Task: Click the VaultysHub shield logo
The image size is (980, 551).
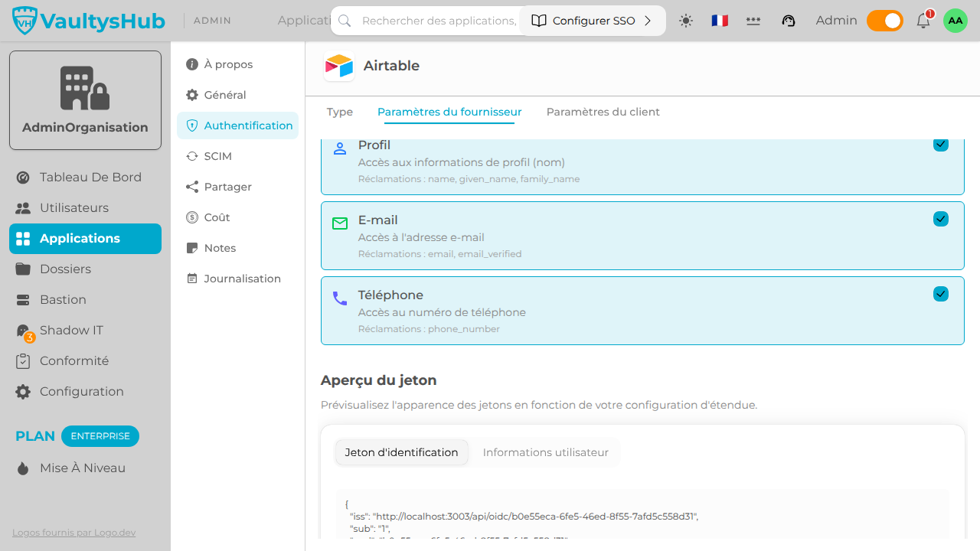Action: [x=25, y=21]
